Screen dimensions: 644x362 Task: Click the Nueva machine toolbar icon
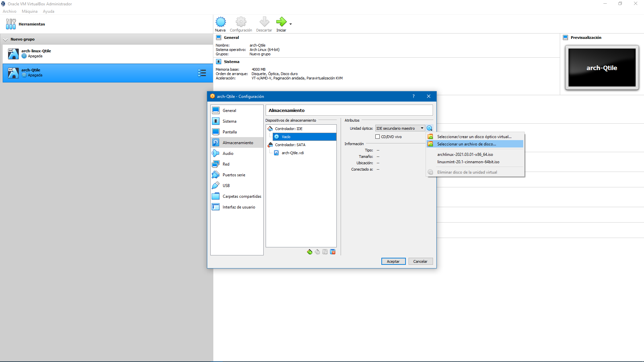tap(220, 22)
